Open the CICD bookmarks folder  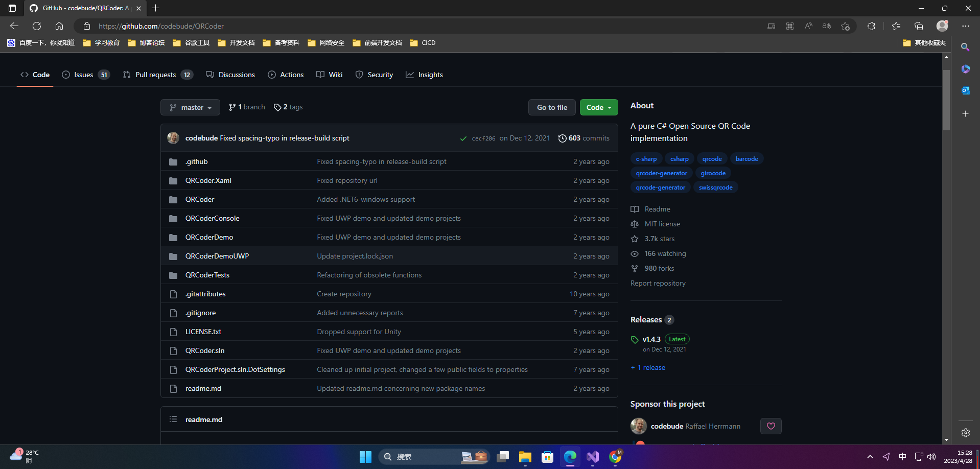[x=423, y=43]
